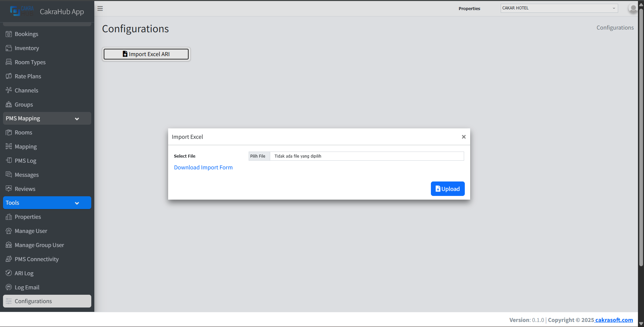The width and height of the screenshot is (644, 327).
Task: Open Manage Group User menu item
Action: pyautogui.click(x=39, y=245)
